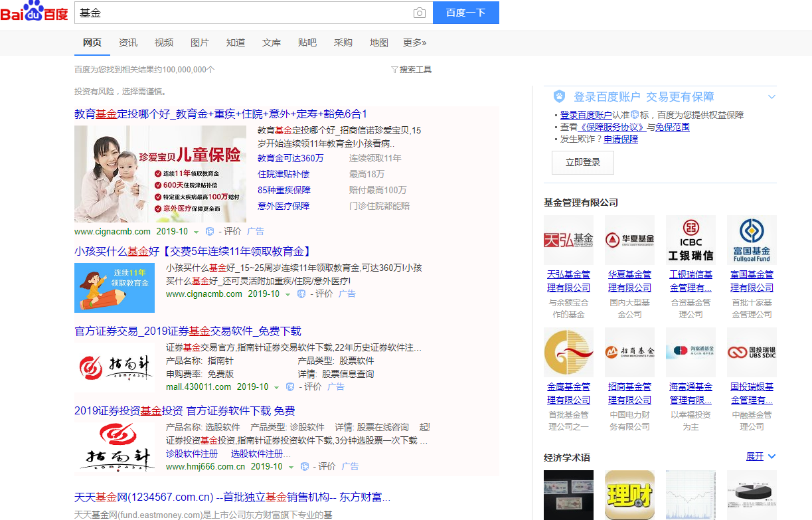Switch to the 采购 tab
Viewport: 812px width, 520px height.
[x=343, y=43]
